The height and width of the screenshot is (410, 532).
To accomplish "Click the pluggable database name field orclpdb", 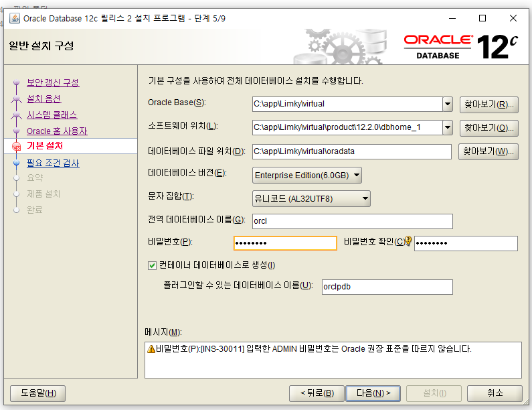I will (387, 287).
